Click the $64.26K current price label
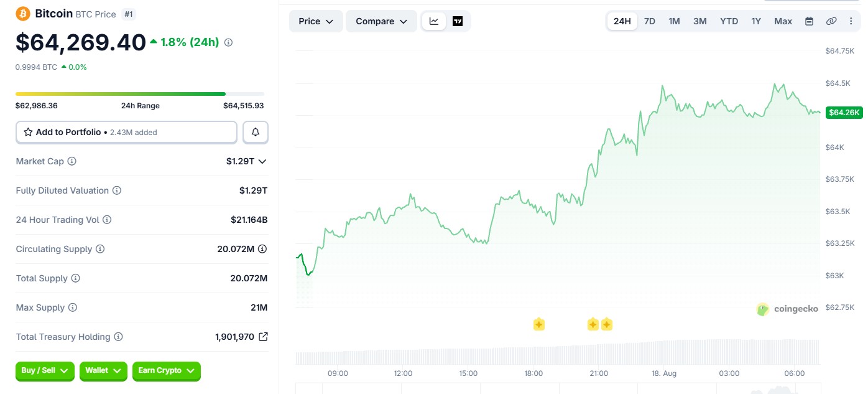868x394 pixels. click(x=844, y=113)
